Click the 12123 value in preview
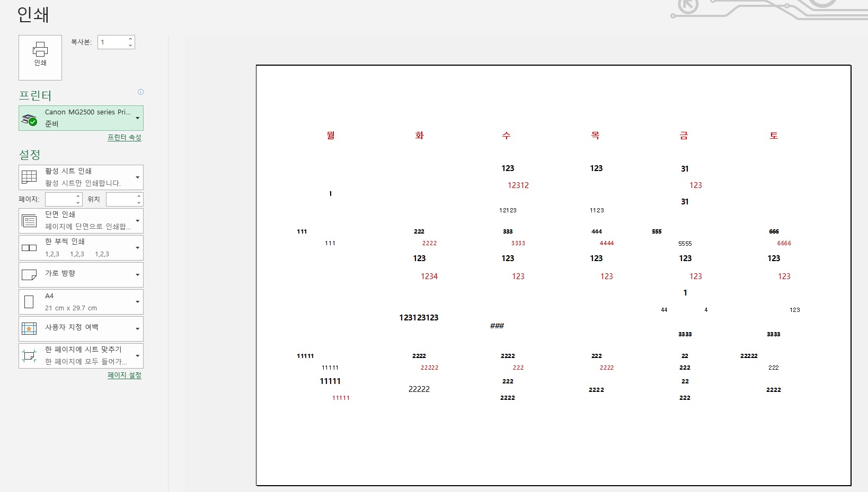This screenshot has height=492, width=868. pos(508,210)
